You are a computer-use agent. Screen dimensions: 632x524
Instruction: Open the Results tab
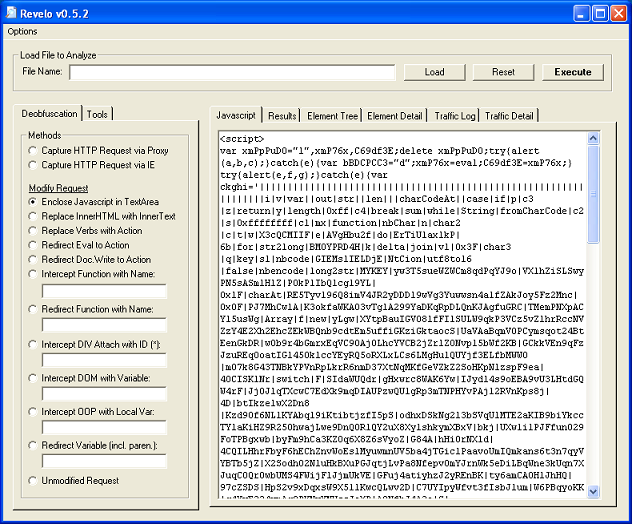282,116
